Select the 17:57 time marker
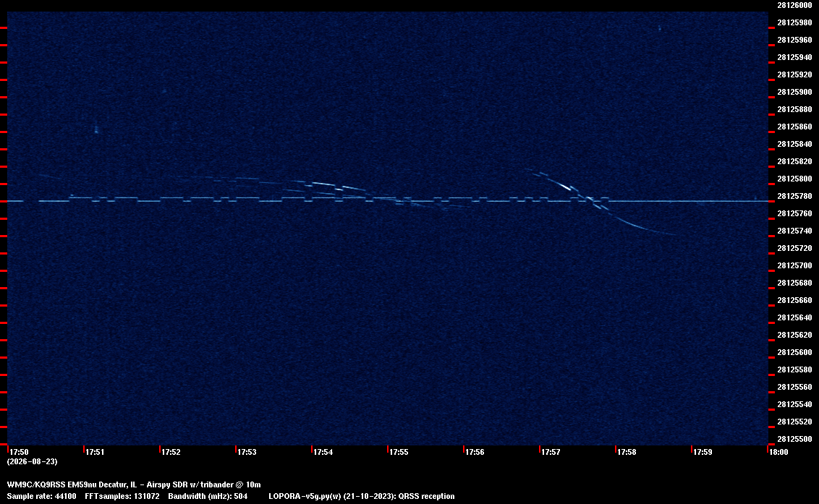 551,452
